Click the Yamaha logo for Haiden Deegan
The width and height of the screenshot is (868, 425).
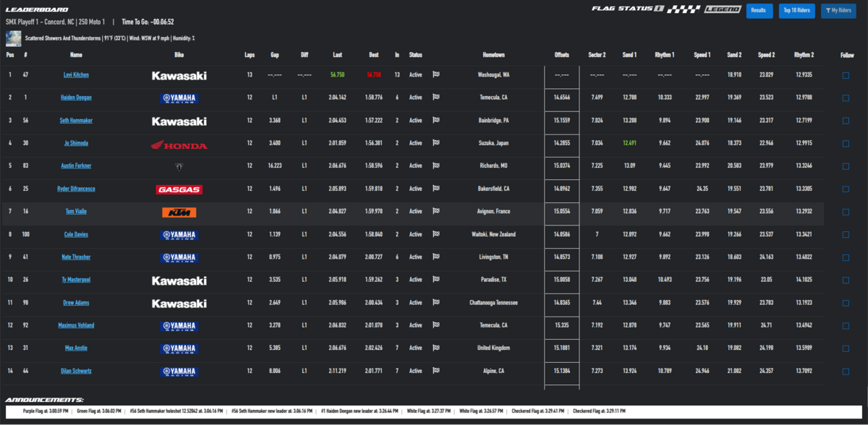click(x=179, y=98)
